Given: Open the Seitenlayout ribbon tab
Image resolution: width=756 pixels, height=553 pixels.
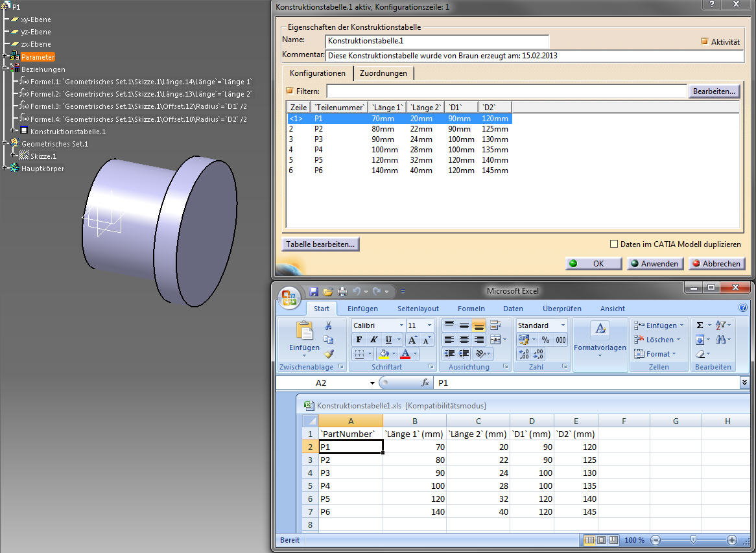Looking at the screenshot, I should [418, 309].
